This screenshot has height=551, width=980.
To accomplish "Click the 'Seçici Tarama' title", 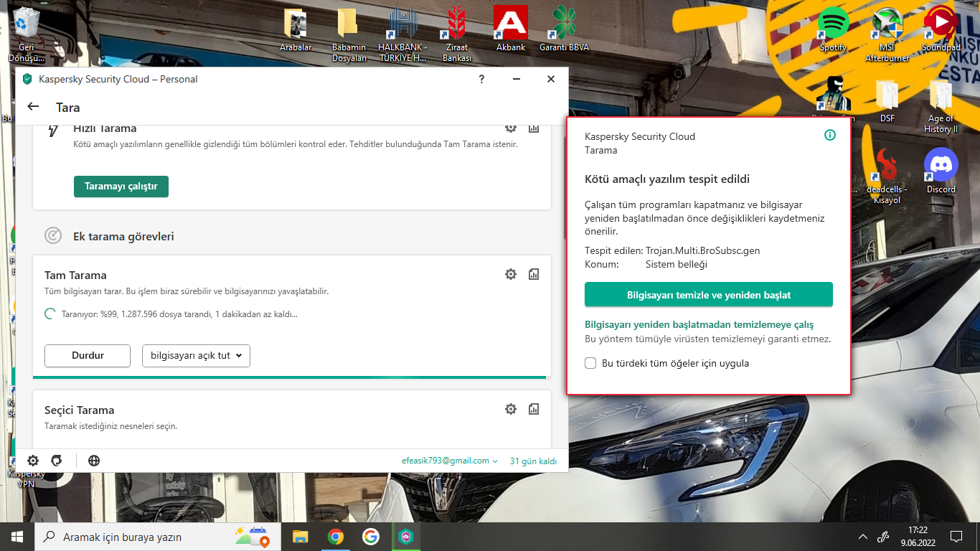I will [79, 410].
